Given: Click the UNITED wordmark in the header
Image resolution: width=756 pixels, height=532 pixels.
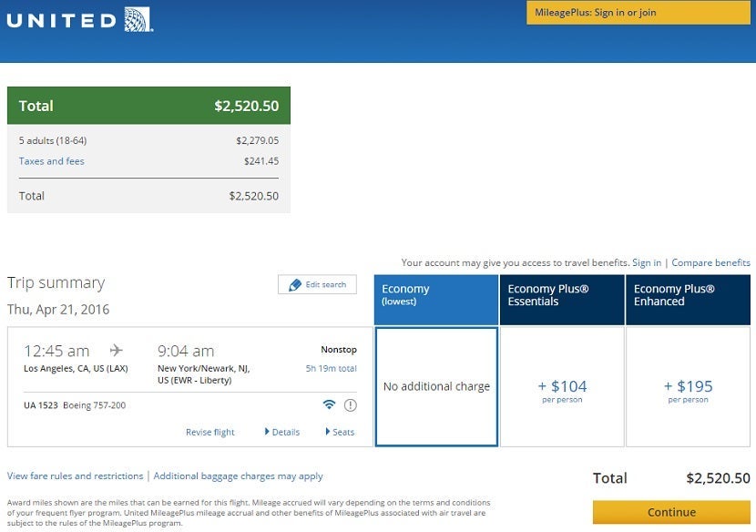Looking at the screenshot, I should point(62,20).
